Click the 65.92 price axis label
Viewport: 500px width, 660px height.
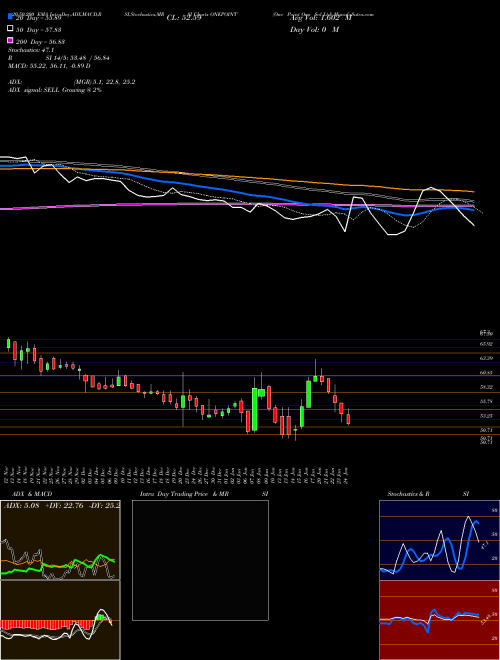coord(486,344)
